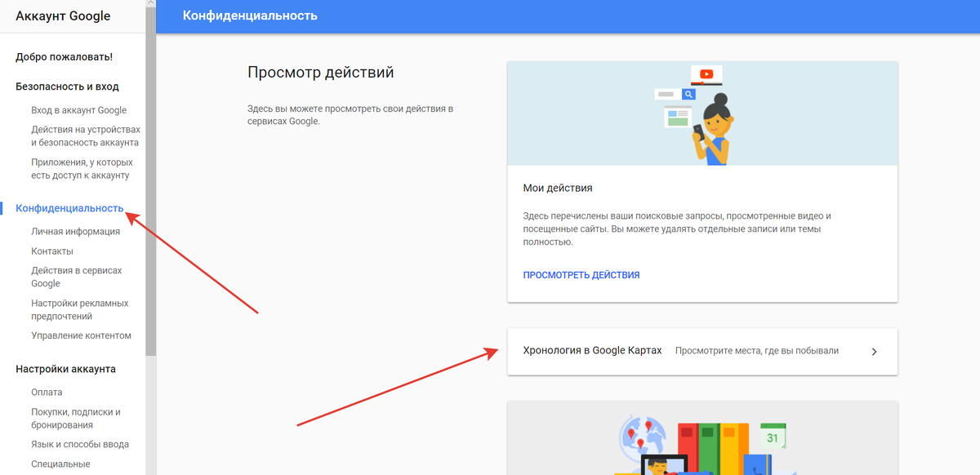Go to Оплата settings
980x475 pixels.
tap(47, 393)
